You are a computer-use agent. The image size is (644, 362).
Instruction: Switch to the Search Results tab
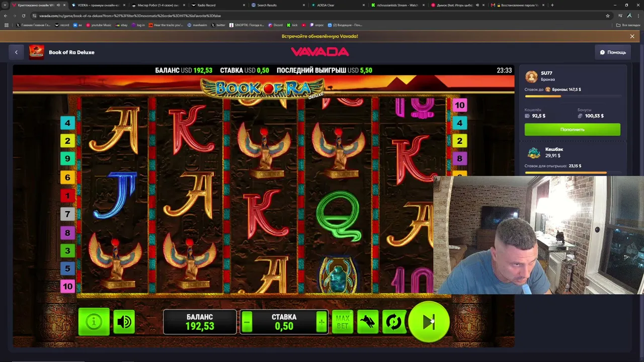tap(277, 5)
